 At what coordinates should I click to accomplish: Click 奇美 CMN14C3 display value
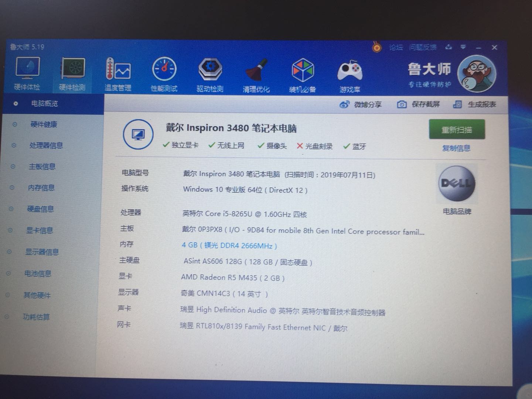coord(224,294)
